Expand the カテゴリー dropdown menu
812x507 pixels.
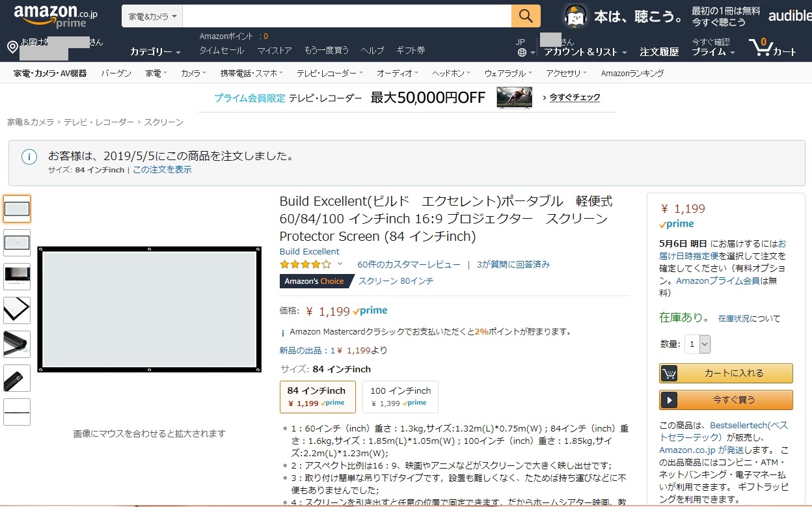click(x=155, y=51)
